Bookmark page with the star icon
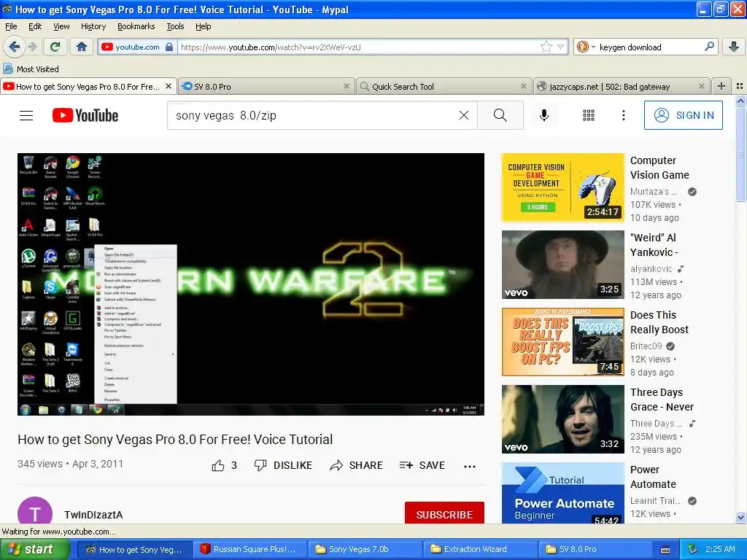The image size is (747, 560). 546,47
